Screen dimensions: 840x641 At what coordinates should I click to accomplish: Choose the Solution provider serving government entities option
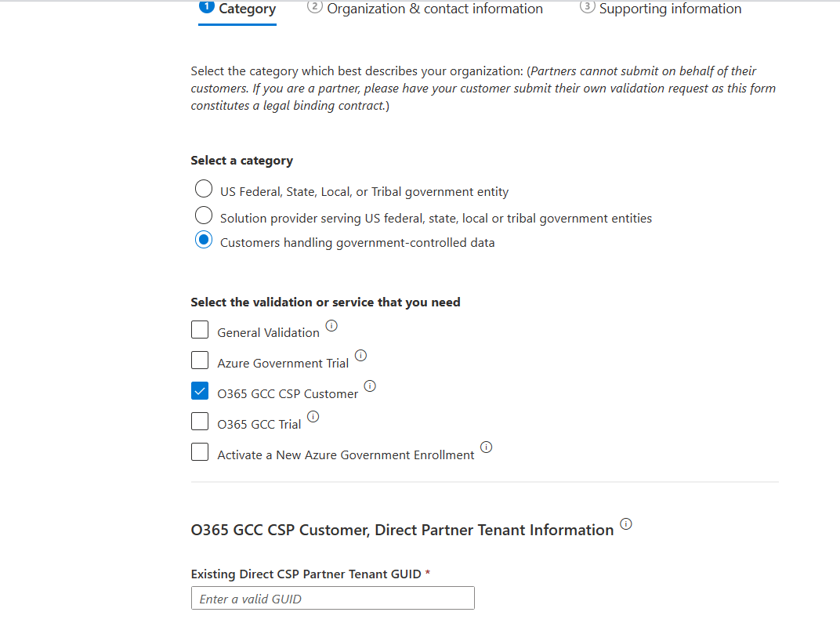coord(204,215)
